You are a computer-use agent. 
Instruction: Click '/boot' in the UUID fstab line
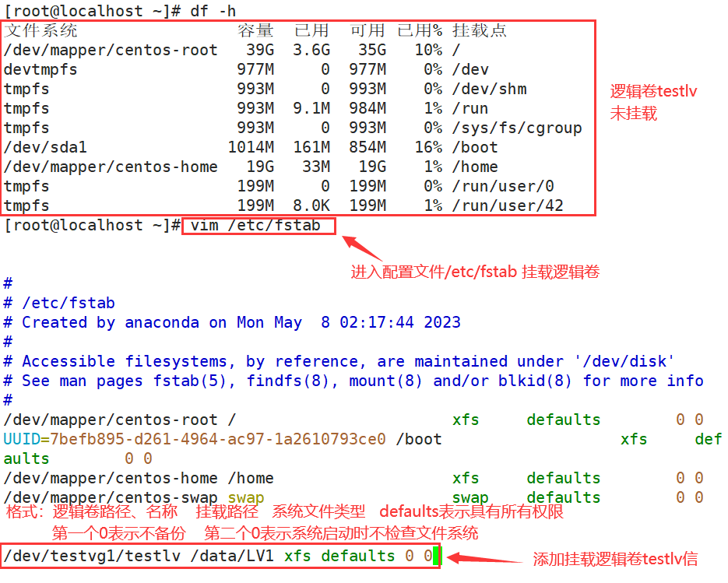pos(419,439)
